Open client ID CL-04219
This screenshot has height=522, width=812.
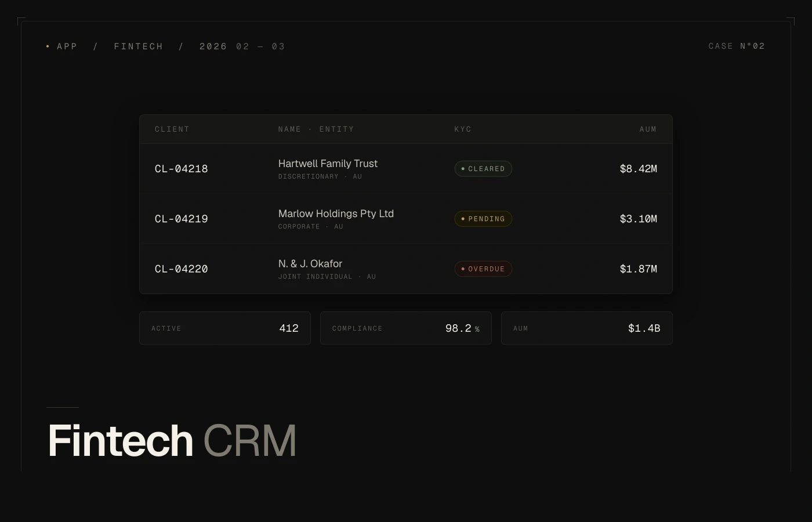tap(182, 219)
